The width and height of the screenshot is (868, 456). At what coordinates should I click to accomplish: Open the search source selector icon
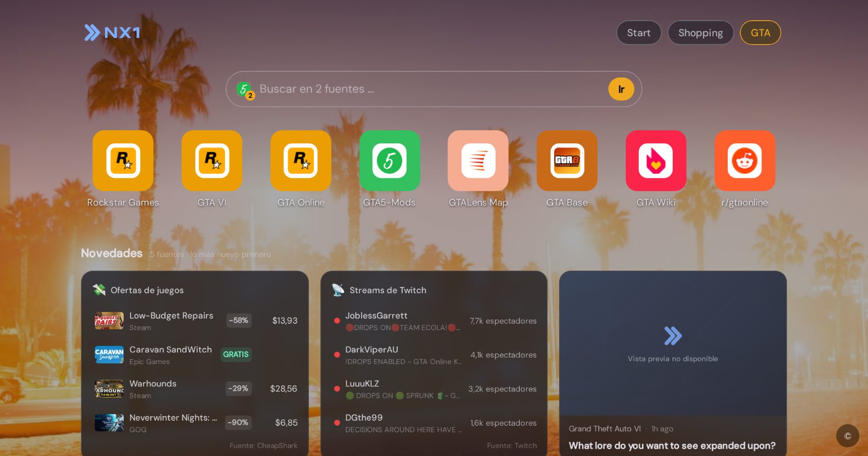[245, 90]
